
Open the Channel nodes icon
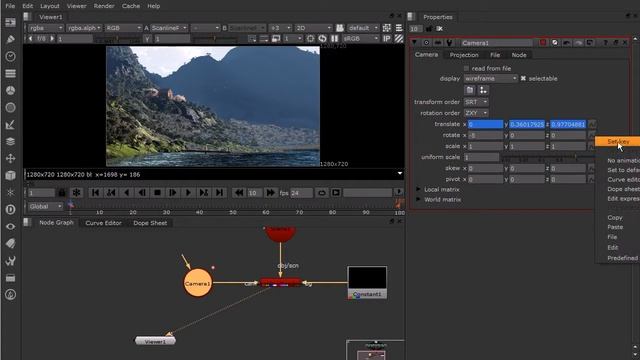pyautogui.click(x=10, y=73)
